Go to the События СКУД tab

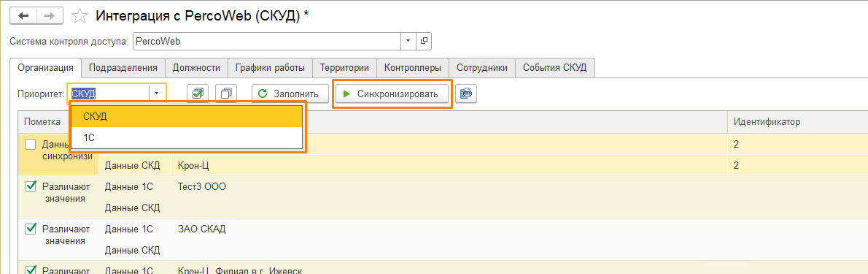point(555,68)
